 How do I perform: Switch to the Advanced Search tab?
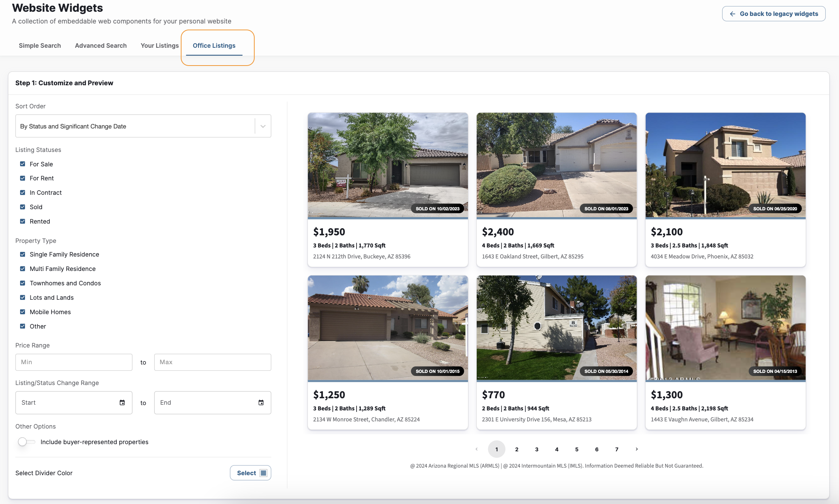coord(101,45)
